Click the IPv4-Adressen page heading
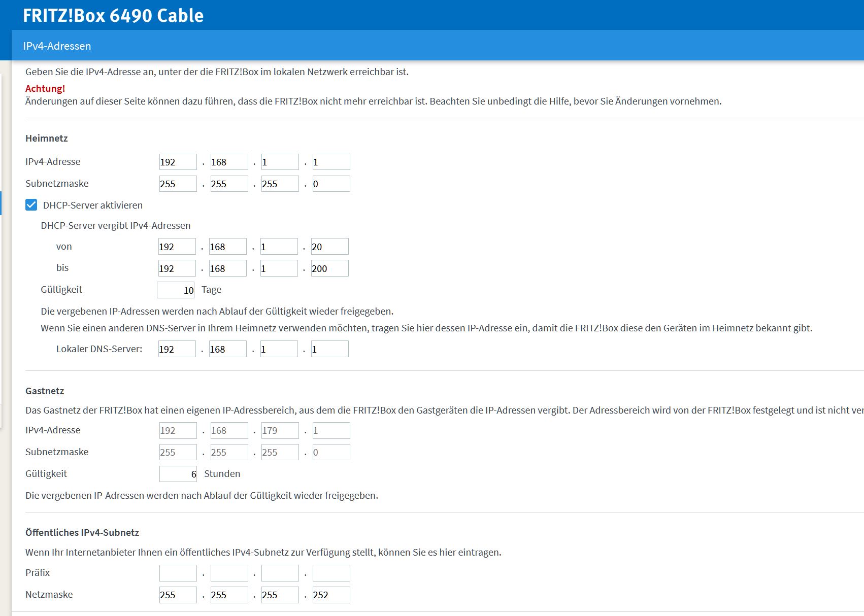 [x=57, y=46]
